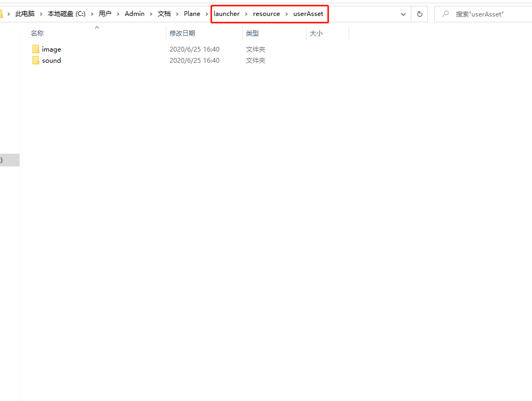Click image row date 2020/6/25 16:40

click(x=195, y=49)
